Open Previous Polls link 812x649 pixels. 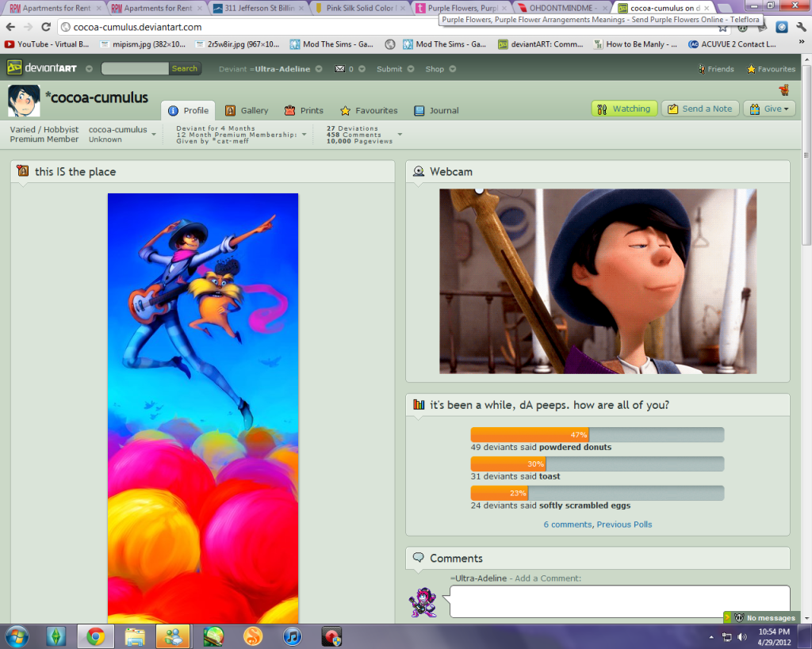coord(624,525)
